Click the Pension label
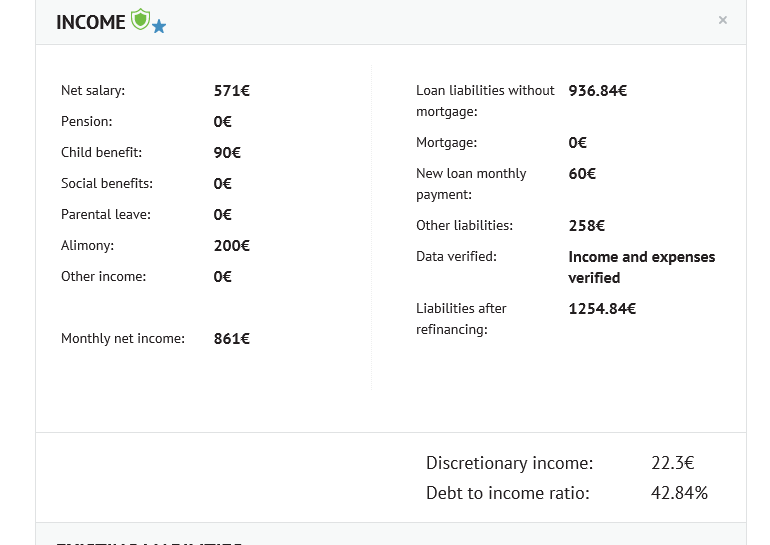The width and height of the screenshot is (770, 545). click(87, 122)
